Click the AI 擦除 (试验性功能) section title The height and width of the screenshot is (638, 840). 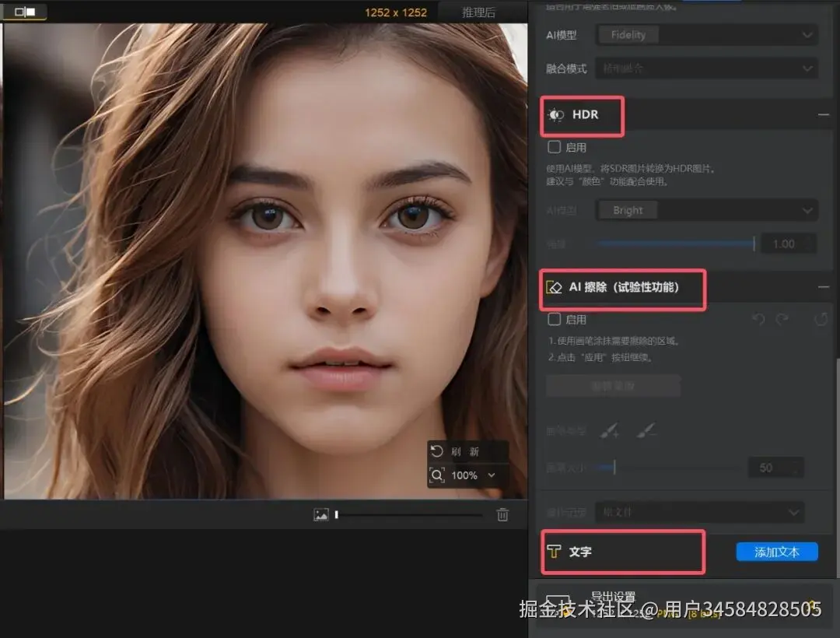[624, 287]
